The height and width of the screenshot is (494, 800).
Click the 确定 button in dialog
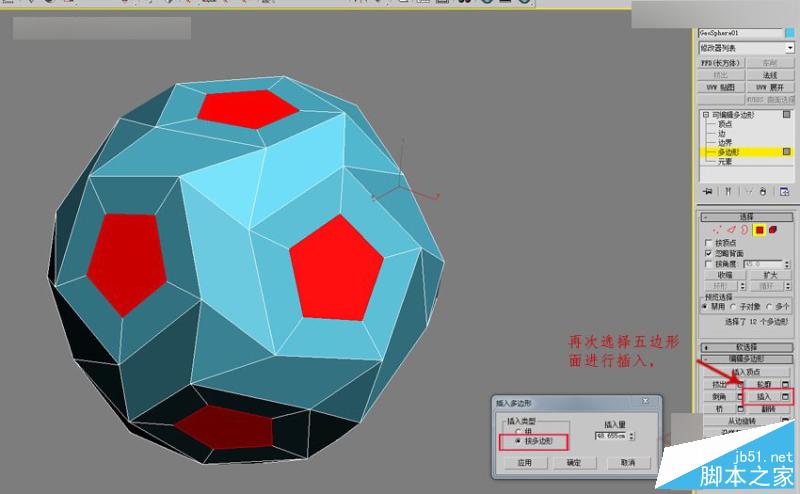pos(574,462)
